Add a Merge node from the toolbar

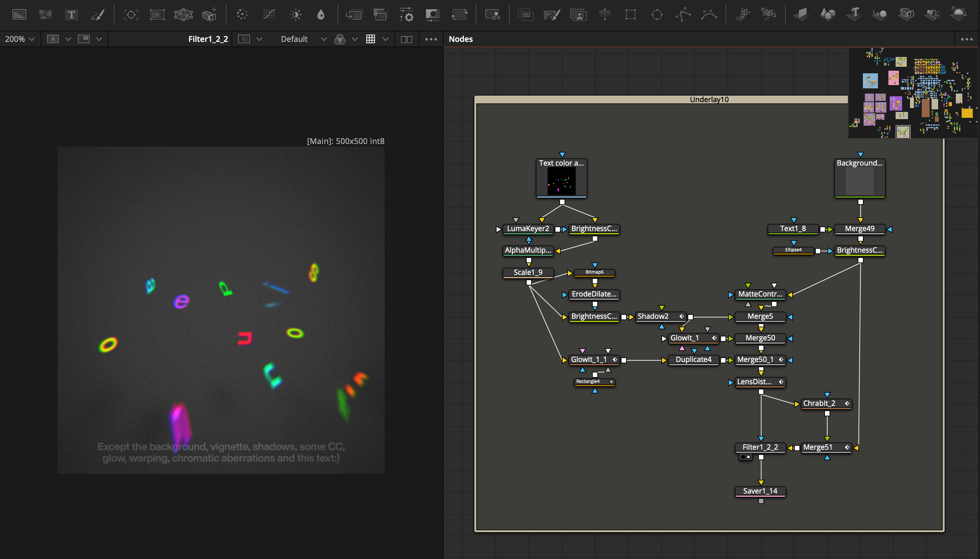coord(354,15)
